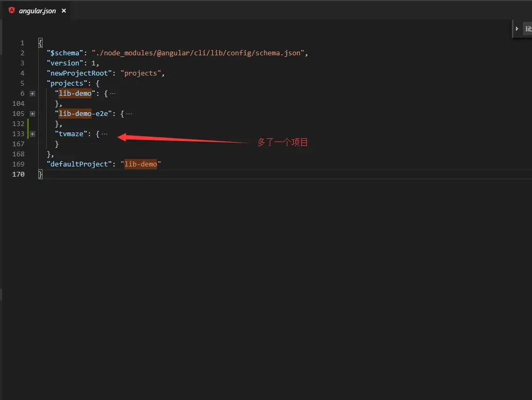
Task: Click line number 105 in the gutter
Action: click(18, 114)
